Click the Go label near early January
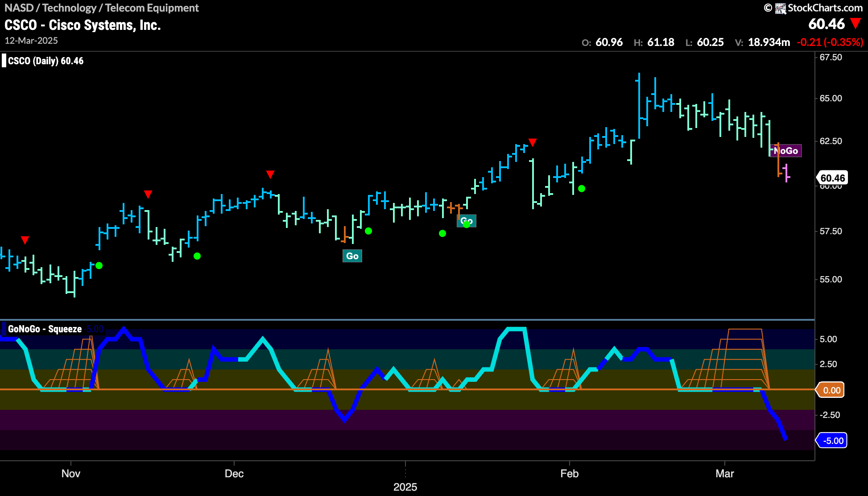 point(467,221)
